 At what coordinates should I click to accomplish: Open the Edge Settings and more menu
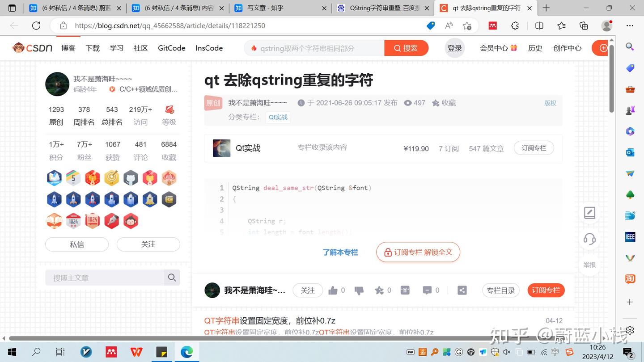pyautogui.click(x=630, y=25)
